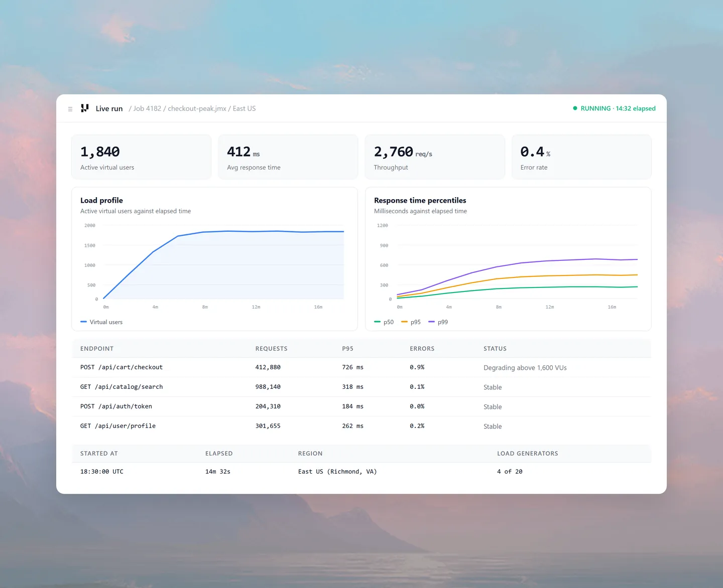Open the checkout-peak.jmx breadcrumb
This screenshot has height=588, width=723.
tap(197, 108)
